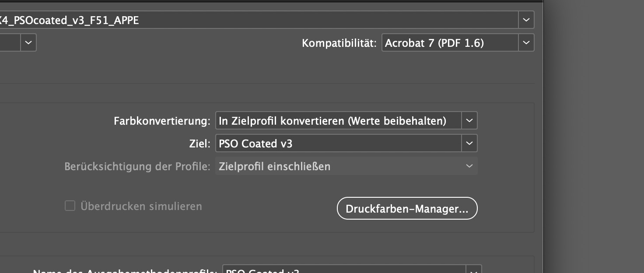
Task: Open the standard dropdown chevron below the preset
Action: [x=28, y=43]
